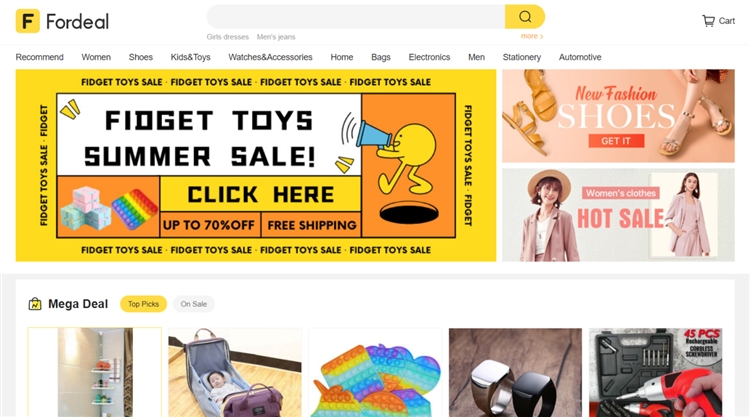Focus the search input field
The width and height of the screenshot is (750, 417).
tap(356, 17)
